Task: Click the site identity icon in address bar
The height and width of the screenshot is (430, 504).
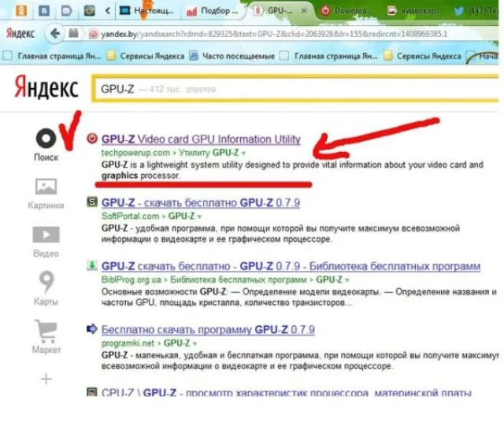Action: coord(94,34)
